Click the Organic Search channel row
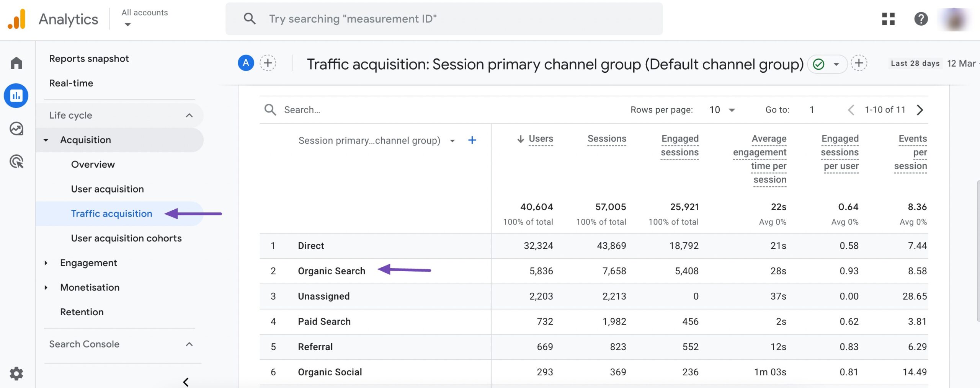Screen dimensions: 980x388 click(x=593, y=271)
